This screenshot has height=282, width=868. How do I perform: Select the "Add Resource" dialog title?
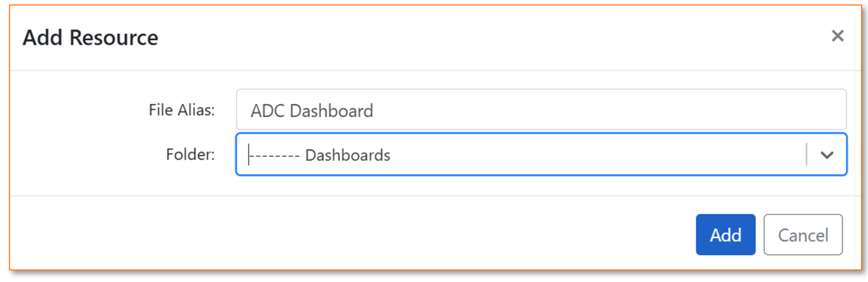(x=90, y=38)
